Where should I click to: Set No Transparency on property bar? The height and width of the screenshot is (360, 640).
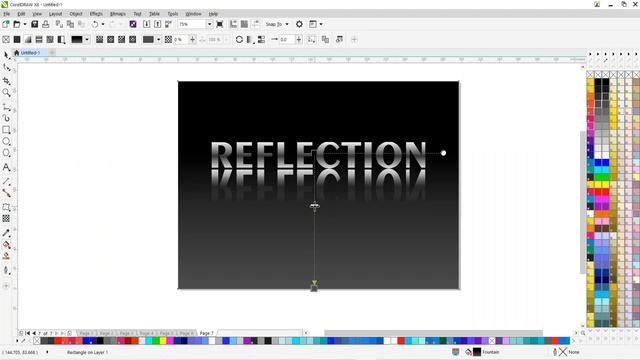pos(6,40)
